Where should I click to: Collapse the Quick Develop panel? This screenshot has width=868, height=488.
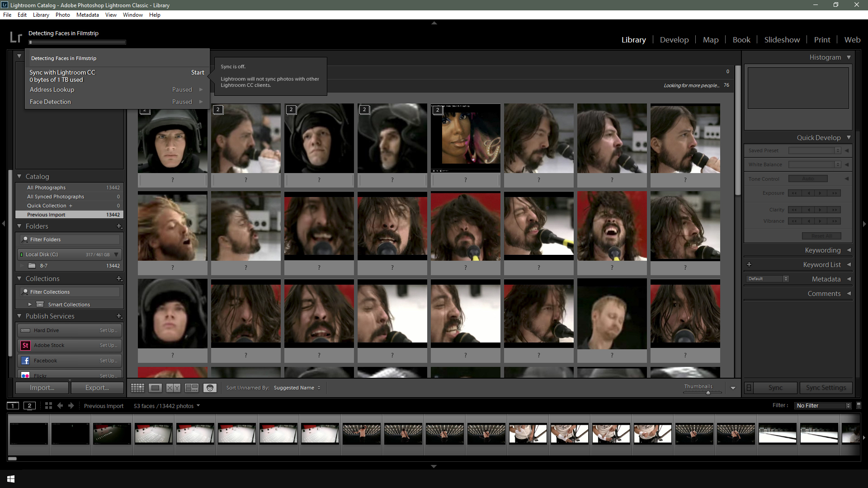click(849, 137)
